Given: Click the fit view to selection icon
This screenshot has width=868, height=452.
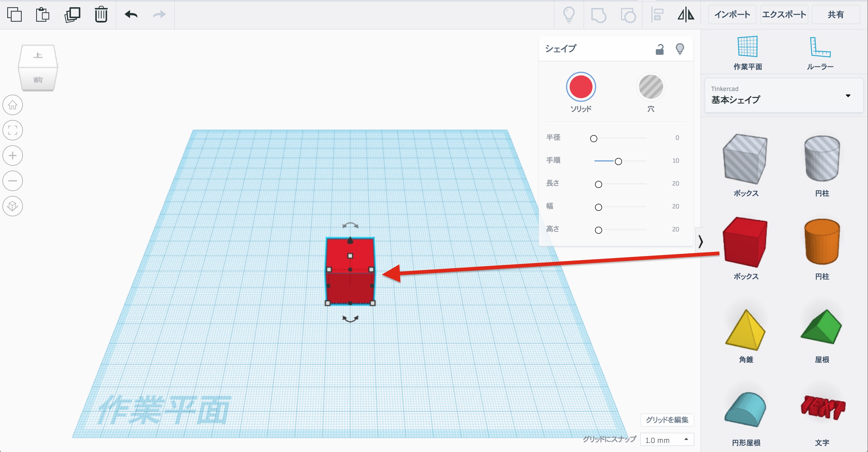Looking at the screenshot, I should pyautogui.click(x=13, y=130).
